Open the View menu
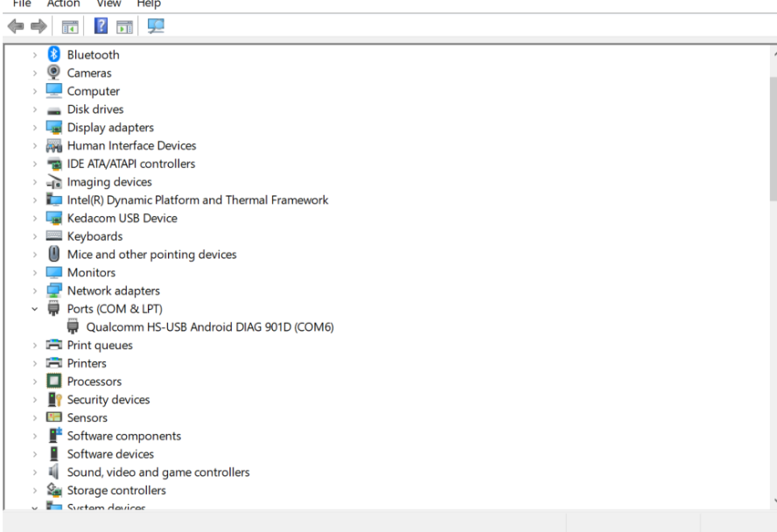Viewport: 777px width, 532px height. pyautogui.click(x=108, y=4)
